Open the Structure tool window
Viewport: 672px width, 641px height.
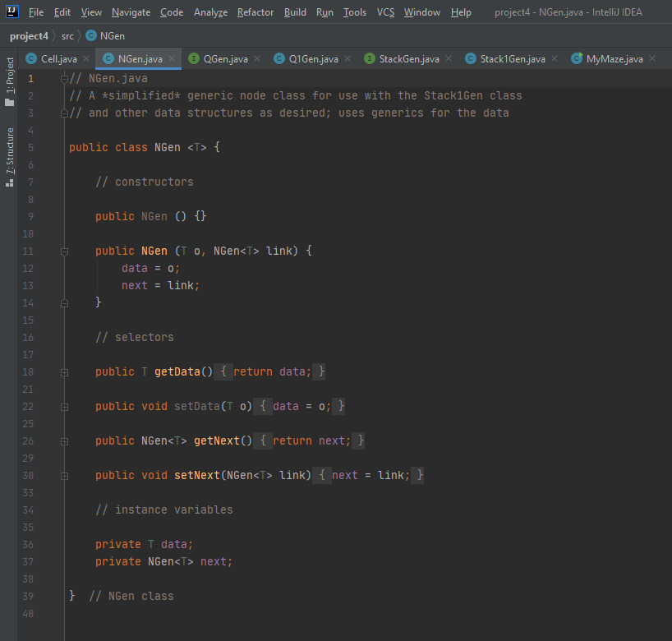(x=9, y=157)
